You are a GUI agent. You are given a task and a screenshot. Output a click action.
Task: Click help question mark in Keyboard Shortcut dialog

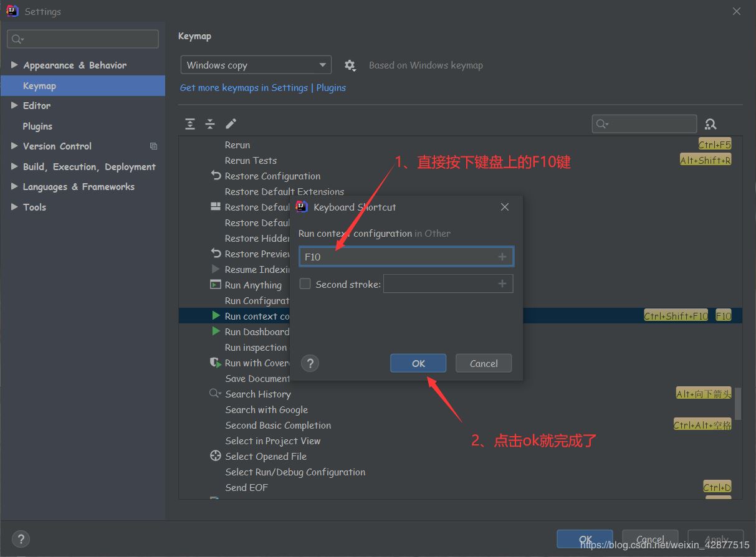(x=310, y=363)
